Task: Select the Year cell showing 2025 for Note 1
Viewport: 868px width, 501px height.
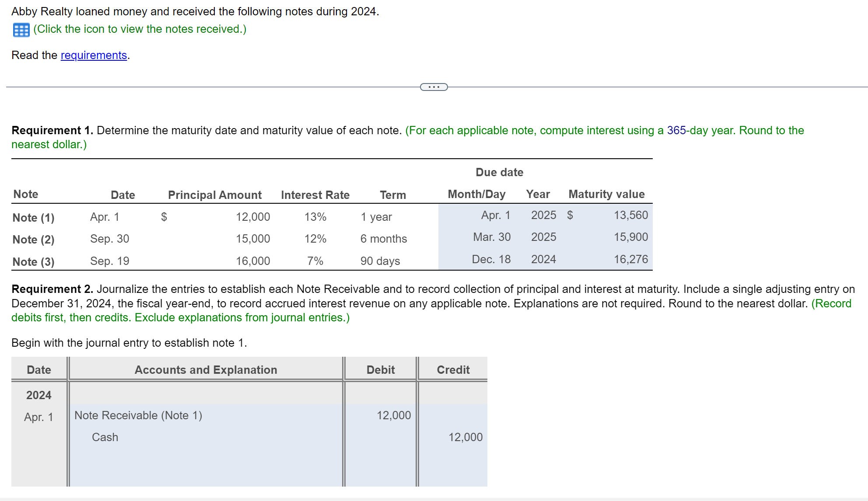Action: [x=543, y=215]
